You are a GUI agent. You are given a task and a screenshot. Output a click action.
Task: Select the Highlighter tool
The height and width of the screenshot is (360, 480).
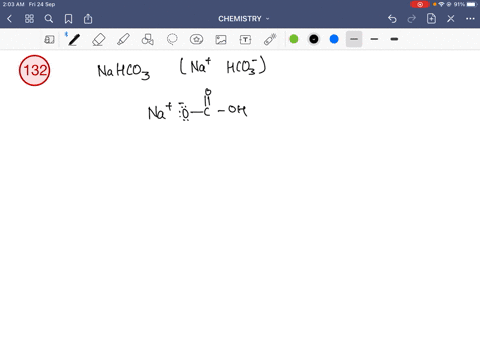coord(123,40)
